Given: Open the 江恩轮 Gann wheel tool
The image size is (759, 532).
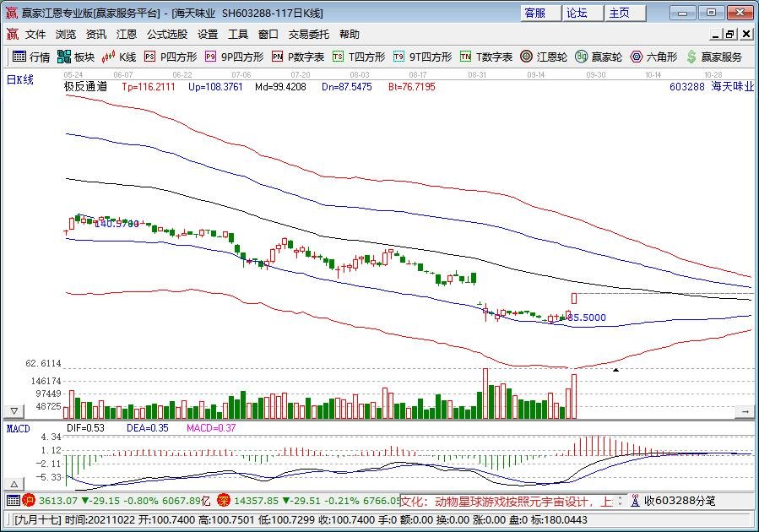Looking at the screenshot, I should pyautogui.click(x=543, y=57).
